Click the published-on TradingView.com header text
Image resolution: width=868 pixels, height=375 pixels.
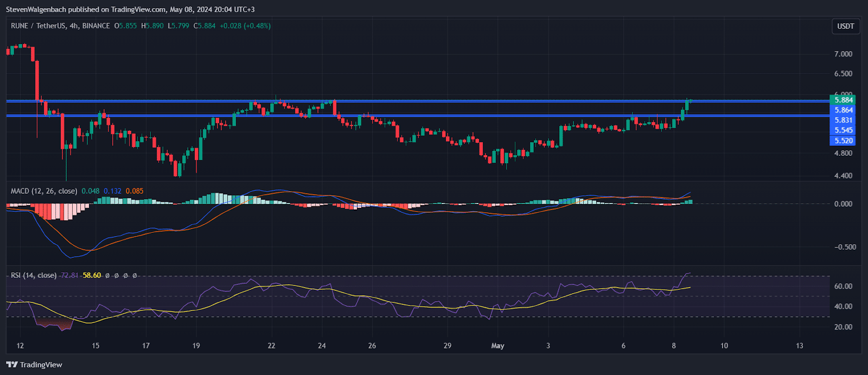click(130, 9)
